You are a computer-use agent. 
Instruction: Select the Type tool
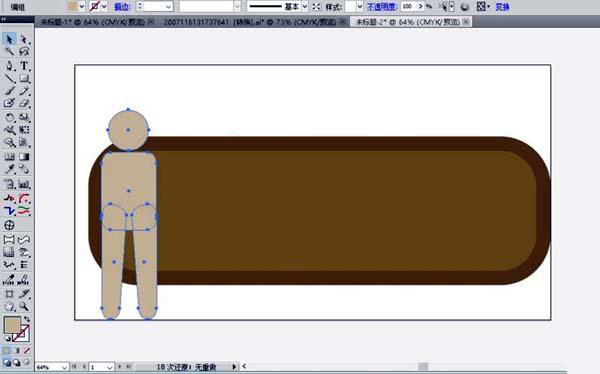tap(24, 65)
